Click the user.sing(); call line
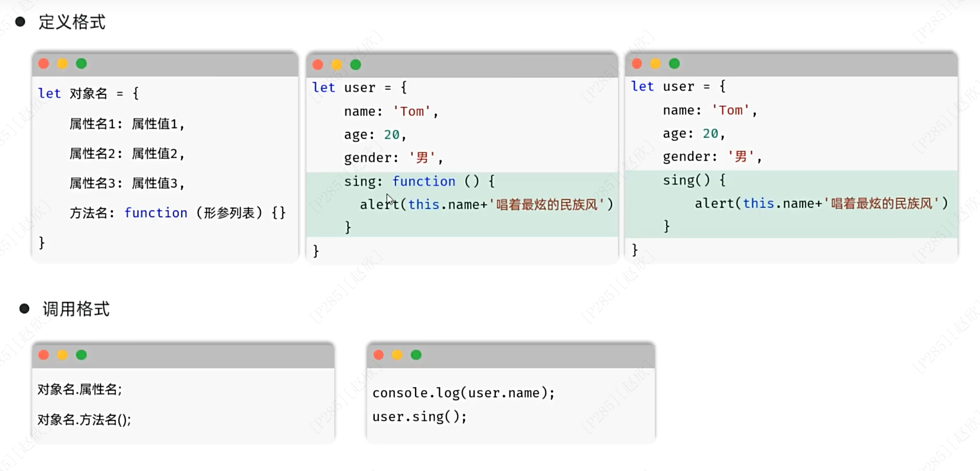 pos(419,416)
